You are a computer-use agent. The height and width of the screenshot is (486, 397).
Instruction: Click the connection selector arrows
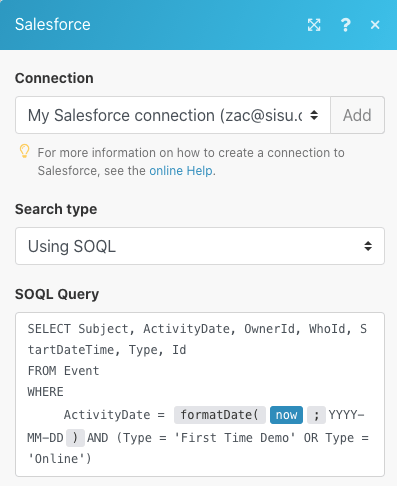coord(314,115)
